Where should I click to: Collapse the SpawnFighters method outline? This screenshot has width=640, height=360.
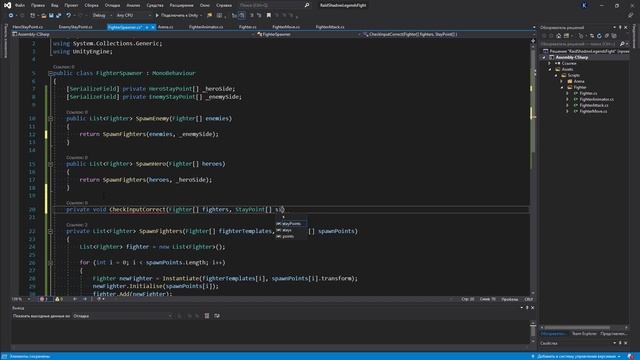pyautogui.click(x=50, y=231)
